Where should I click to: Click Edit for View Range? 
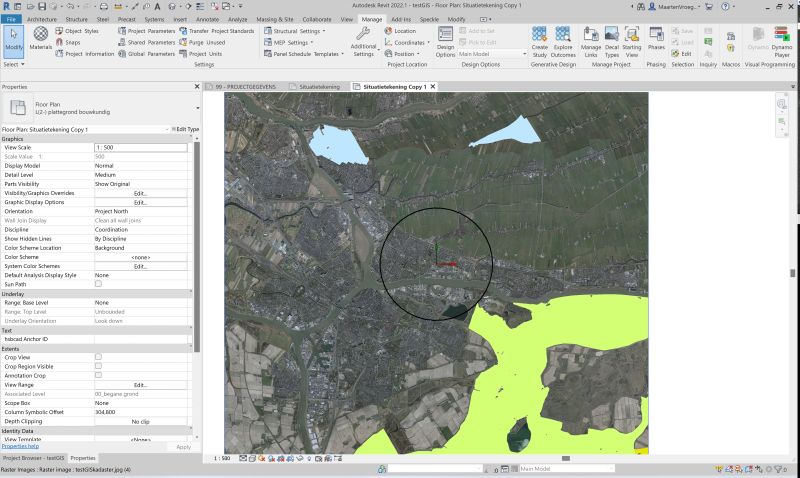pyautogui.click(x=140, y=385)
